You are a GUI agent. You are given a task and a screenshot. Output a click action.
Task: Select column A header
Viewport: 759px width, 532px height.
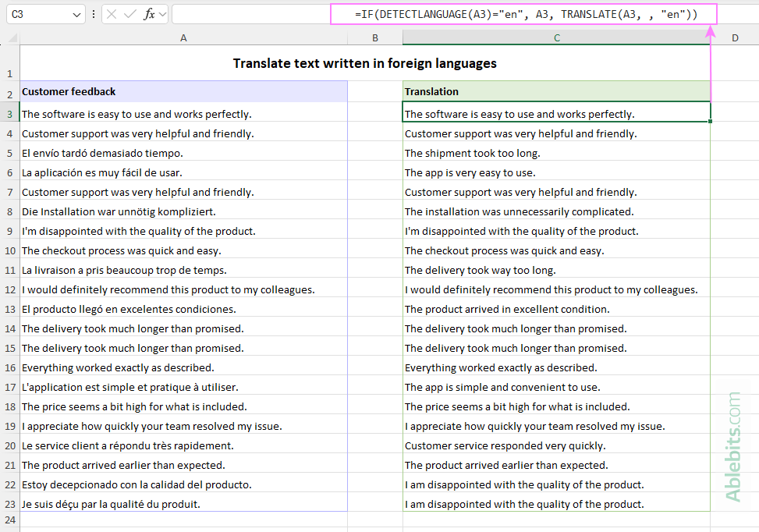pyautogui.click(x=183, y=37)
